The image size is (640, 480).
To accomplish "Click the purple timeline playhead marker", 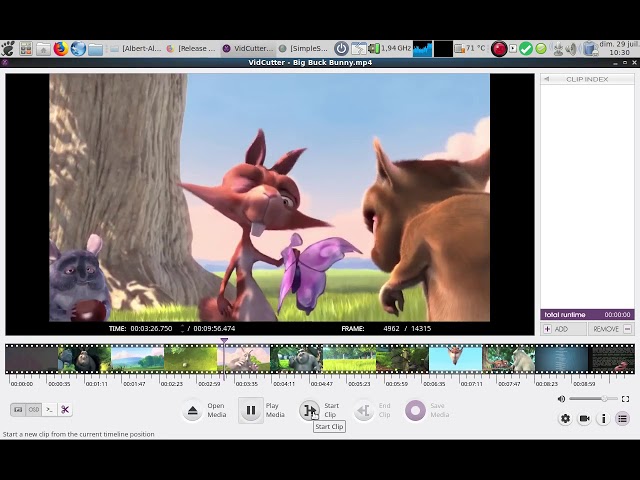I will coord(224,340).
